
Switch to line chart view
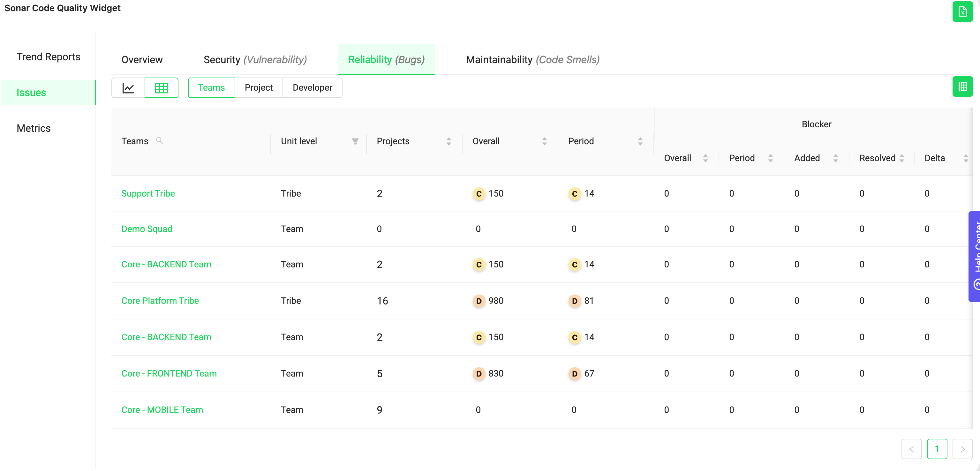coord(128,88)
